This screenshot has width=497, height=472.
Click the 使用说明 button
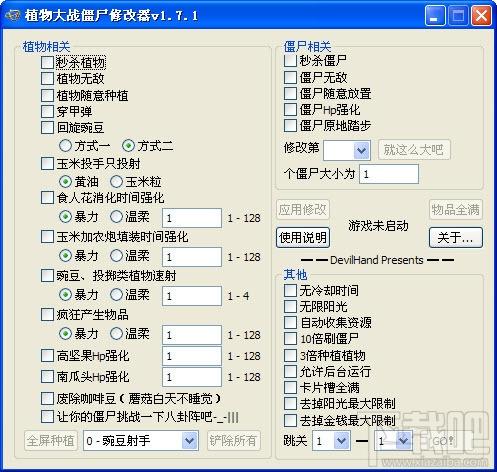303,237
